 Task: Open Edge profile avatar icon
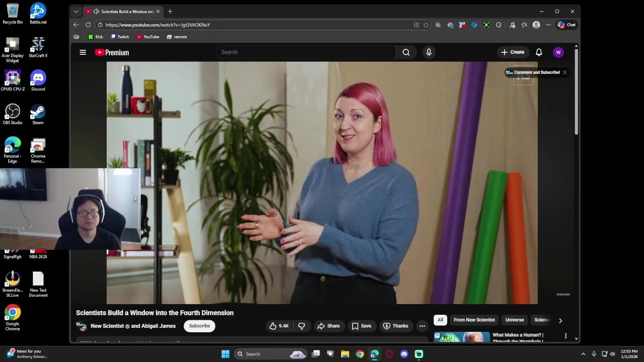(x=536, y=25)
